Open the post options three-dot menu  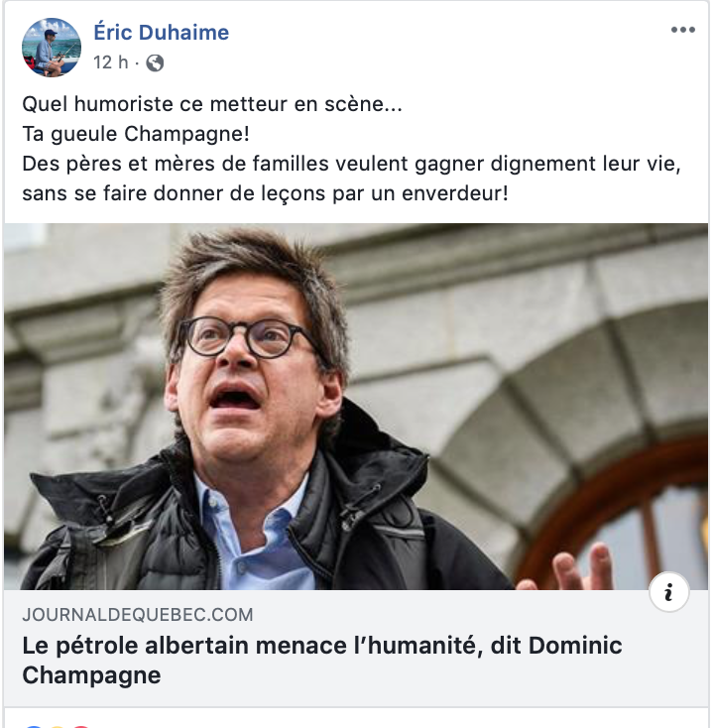click(x=683, y=30)
